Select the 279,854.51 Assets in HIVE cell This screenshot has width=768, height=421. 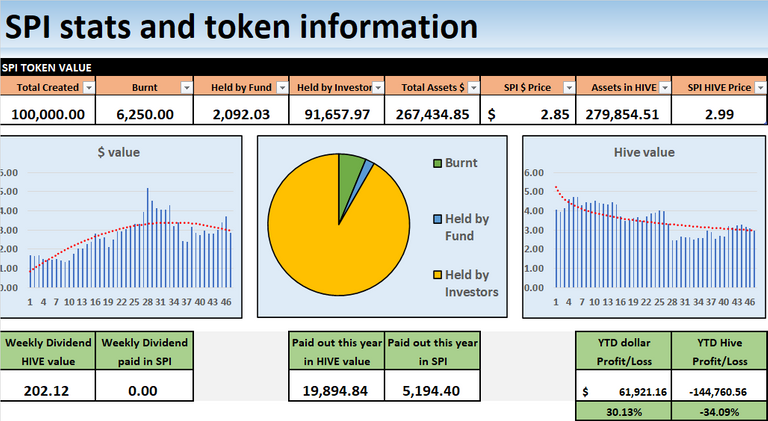point(624,110)
